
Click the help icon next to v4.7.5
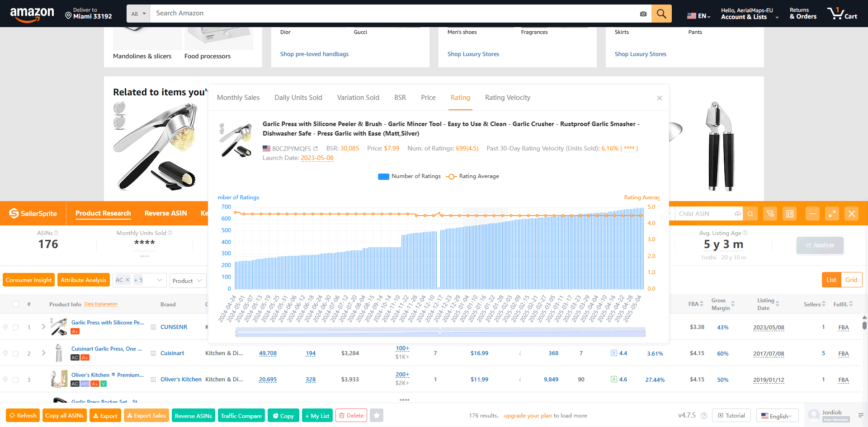point(704,416)
